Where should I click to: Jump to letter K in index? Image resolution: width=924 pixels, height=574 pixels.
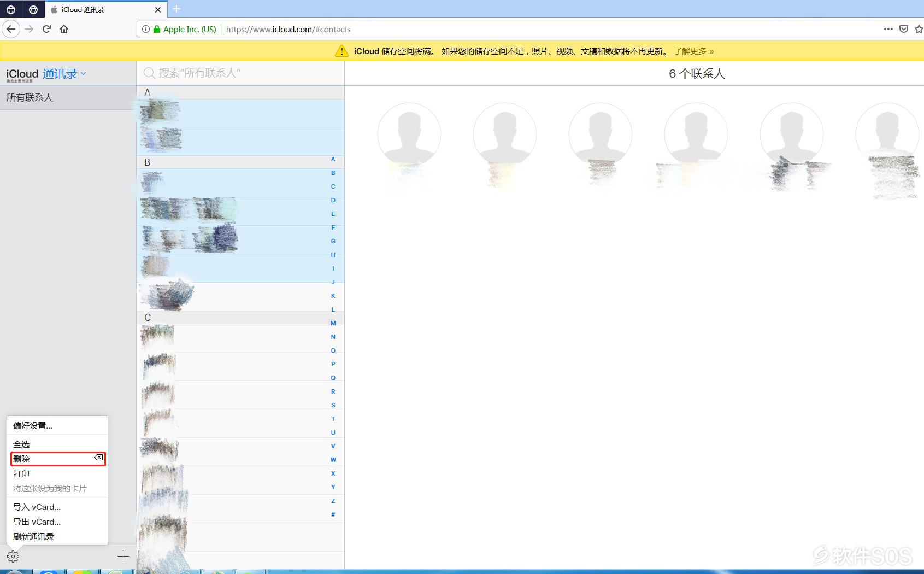(x=333, y=296)
